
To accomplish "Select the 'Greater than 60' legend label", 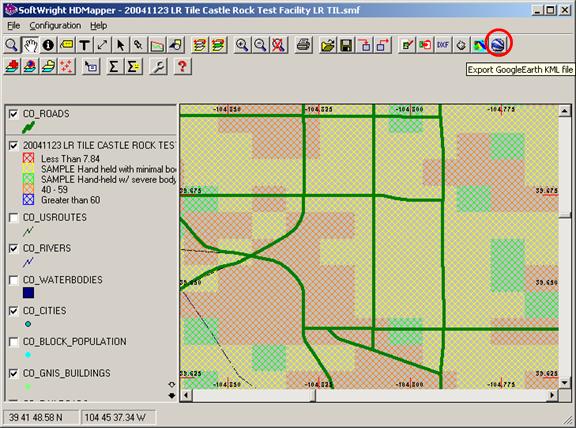I will (x=71, y=200).
